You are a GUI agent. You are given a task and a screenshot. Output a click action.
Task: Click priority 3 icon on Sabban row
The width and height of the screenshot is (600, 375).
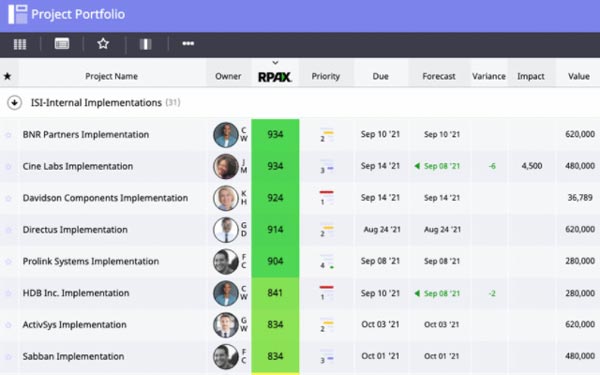[327, 357]
